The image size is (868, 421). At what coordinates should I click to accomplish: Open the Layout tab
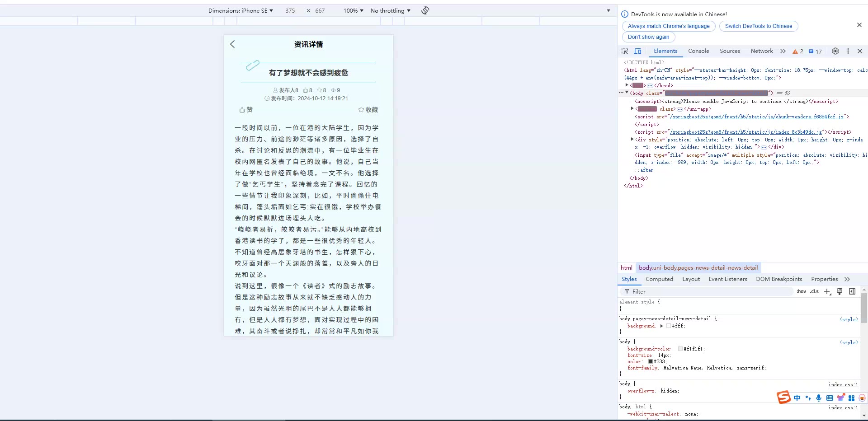691,279
